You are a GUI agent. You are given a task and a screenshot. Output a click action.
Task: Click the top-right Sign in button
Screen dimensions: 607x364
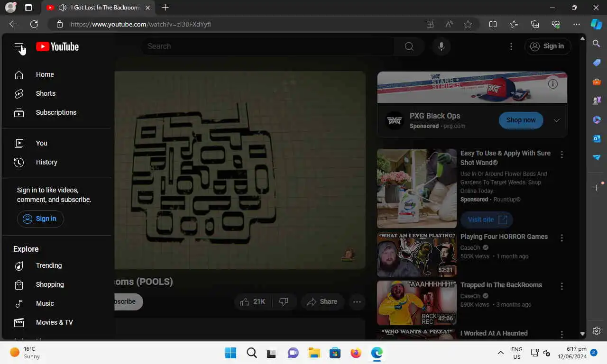[548, 46]
